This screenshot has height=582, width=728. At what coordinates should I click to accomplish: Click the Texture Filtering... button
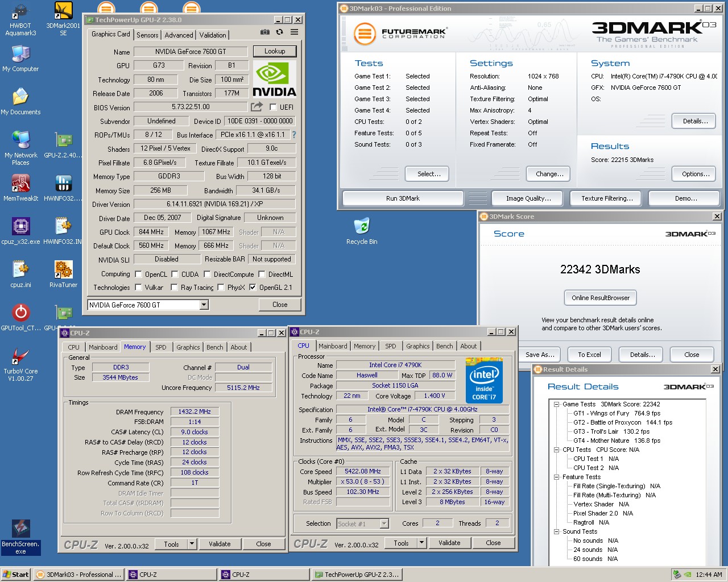pyautogui.click(x=607, y=198)
